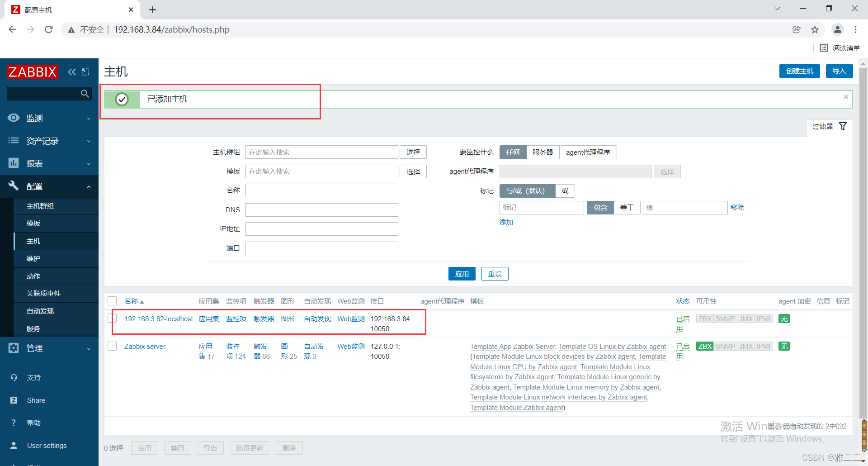The width and height of the screenshot is (868, 466).
Task: Click the wrench icon for 配置
Action: click(14, 185)
